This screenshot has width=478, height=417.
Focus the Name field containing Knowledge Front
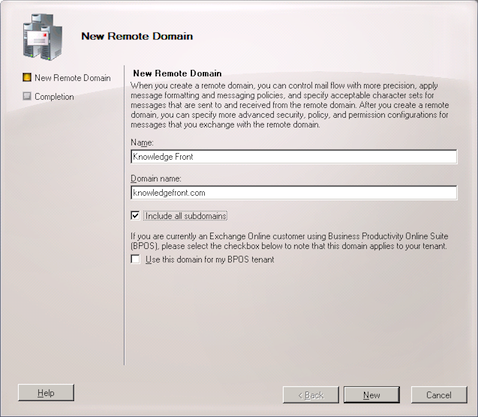tap(294, 157)
